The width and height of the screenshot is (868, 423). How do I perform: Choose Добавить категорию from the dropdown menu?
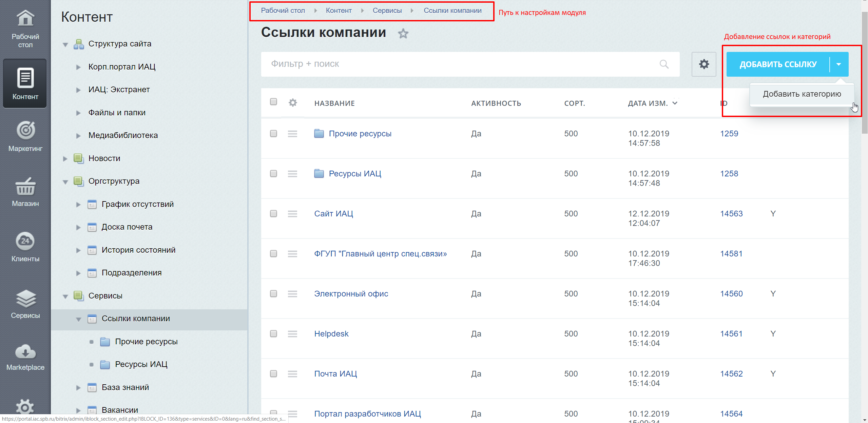tap(802, 94)
